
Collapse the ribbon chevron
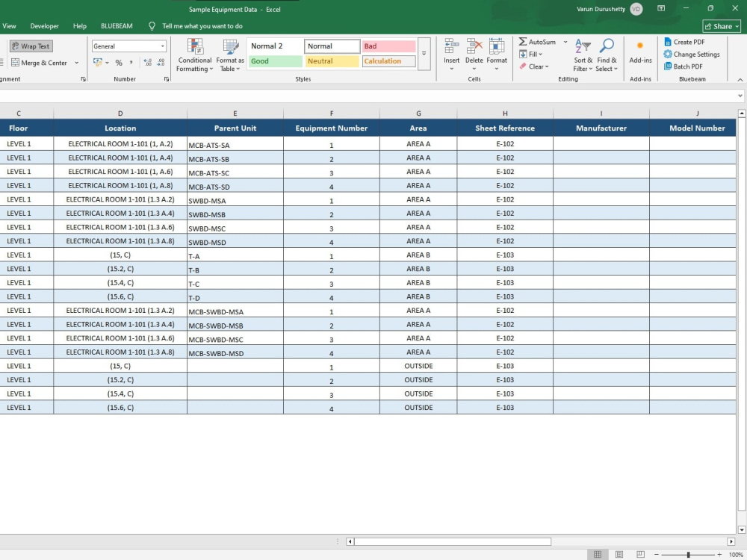coord(740,80)
